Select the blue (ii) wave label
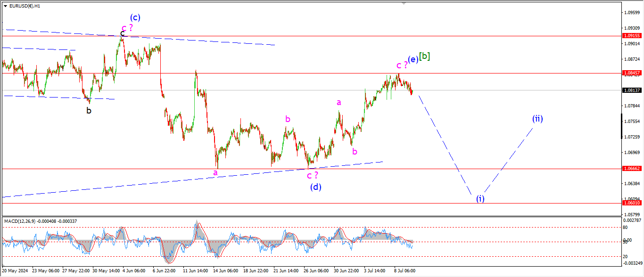 537,119
